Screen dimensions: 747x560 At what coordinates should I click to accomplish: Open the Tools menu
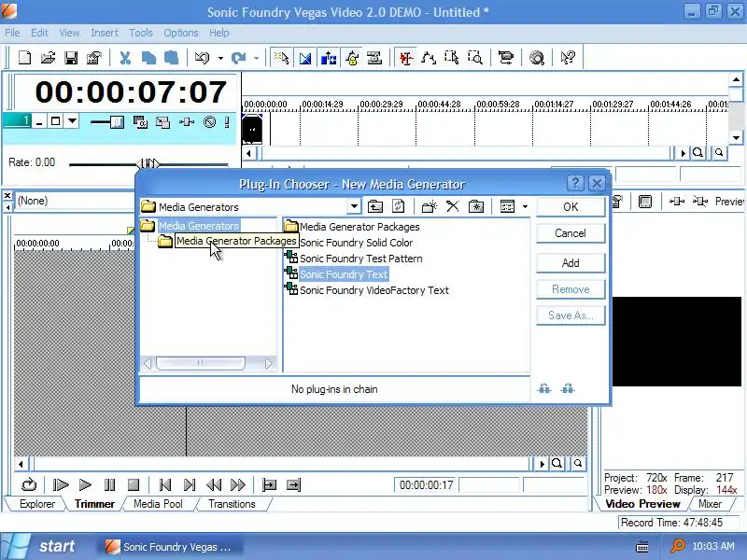click(x=141, y=33)
